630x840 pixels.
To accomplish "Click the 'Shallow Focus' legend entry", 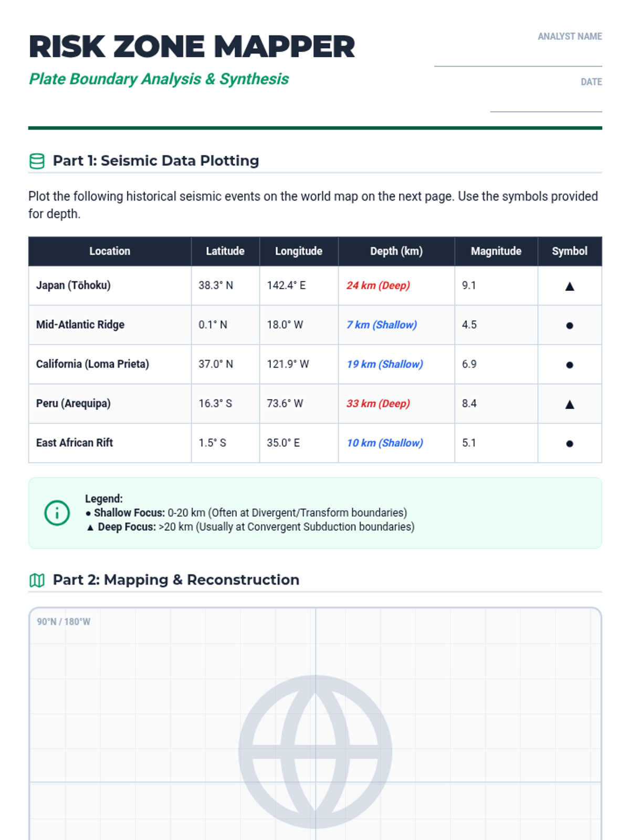I will 246,513.
